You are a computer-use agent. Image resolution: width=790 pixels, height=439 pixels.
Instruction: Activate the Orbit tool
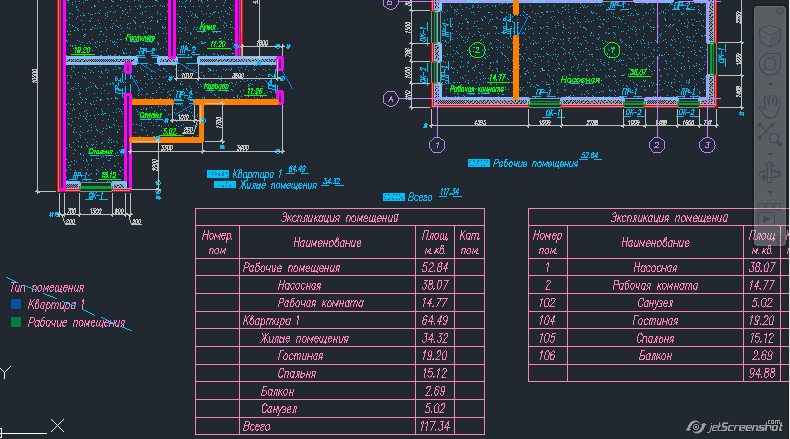770,173
